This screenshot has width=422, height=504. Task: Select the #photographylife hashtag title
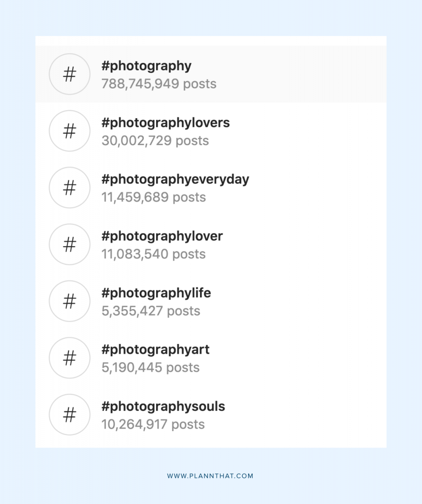coord(156,293)
